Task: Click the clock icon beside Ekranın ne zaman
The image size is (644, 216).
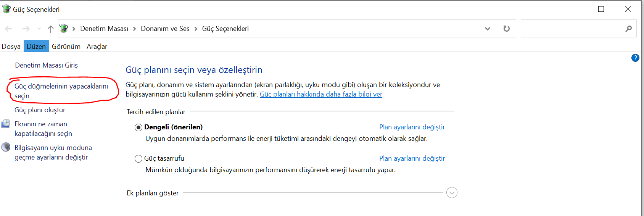Action: pyautogui.click(x=6, y=124)
